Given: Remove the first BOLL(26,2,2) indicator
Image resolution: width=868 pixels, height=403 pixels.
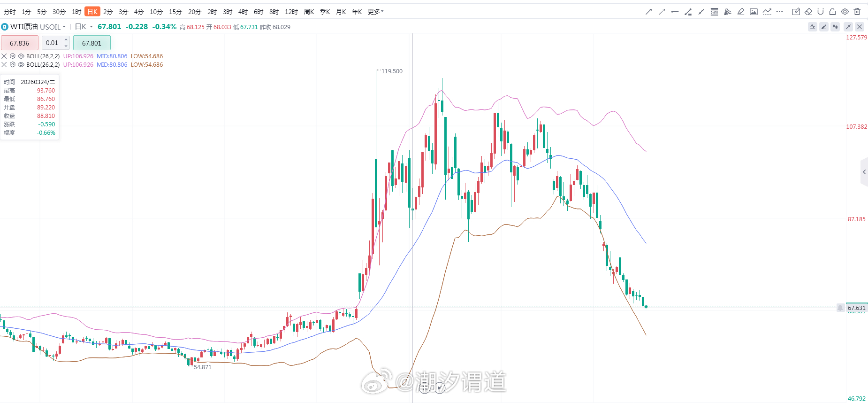Looking at the screenshot, I should coord(4,56).
